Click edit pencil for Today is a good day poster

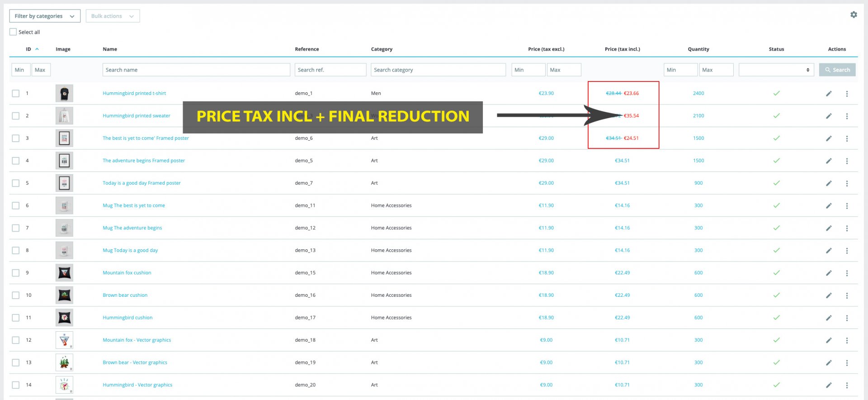829,183
